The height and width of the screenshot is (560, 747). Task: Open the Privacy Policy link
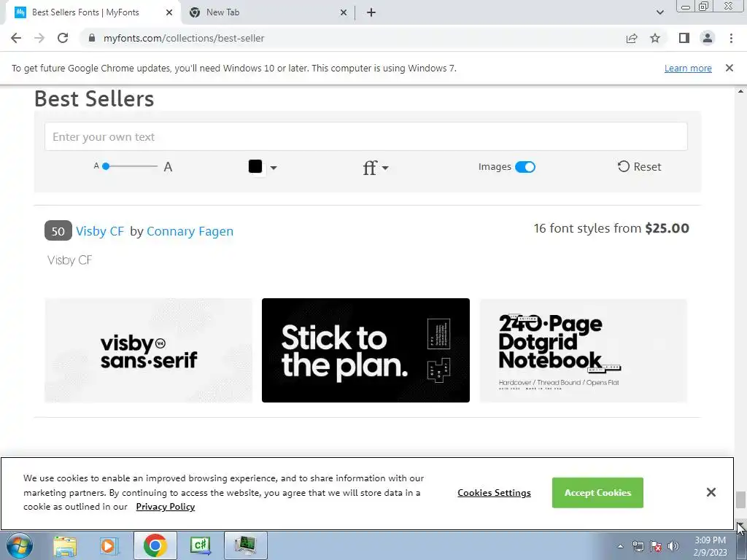[166, 507]
